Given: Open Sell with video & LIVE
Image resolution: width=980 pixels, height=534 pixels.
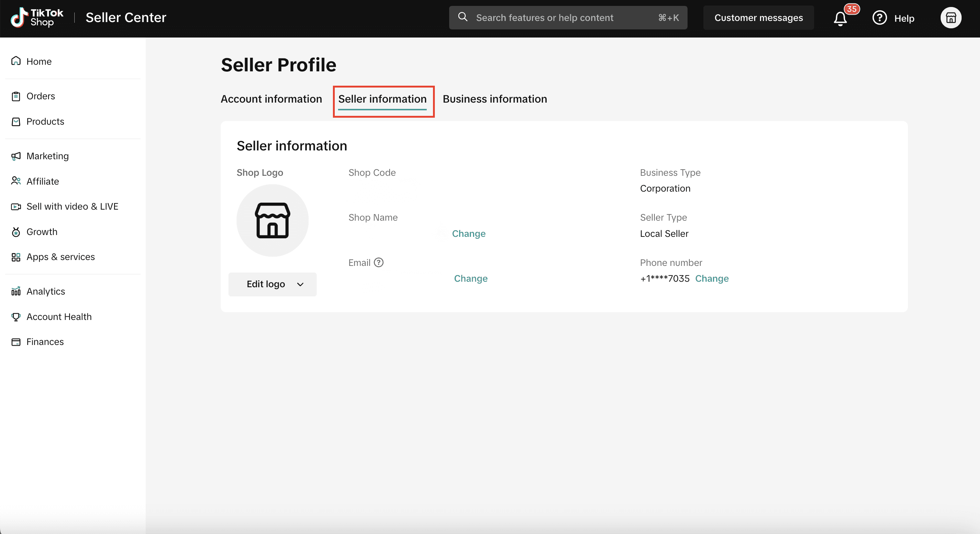Looking at the screenshot, I should click(x=72, y=206).
